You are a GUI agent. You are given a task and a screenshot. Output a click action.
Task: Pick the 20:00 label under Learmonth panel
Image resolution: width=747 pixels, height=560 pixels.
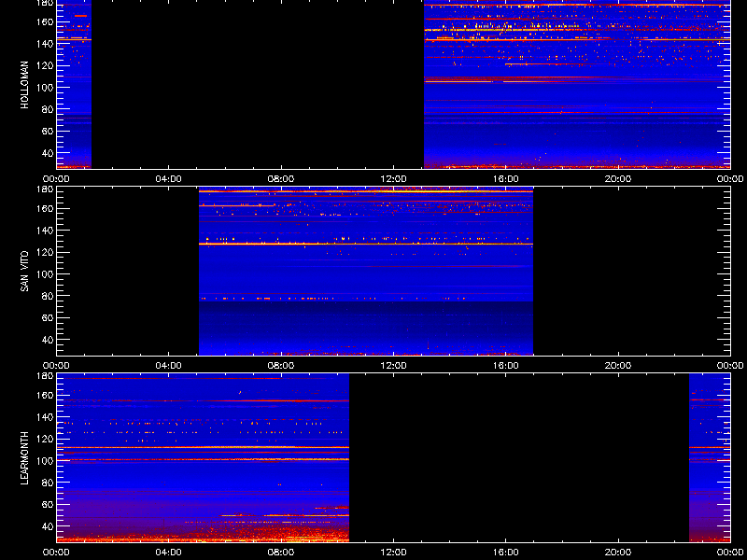tap(618, 553)
